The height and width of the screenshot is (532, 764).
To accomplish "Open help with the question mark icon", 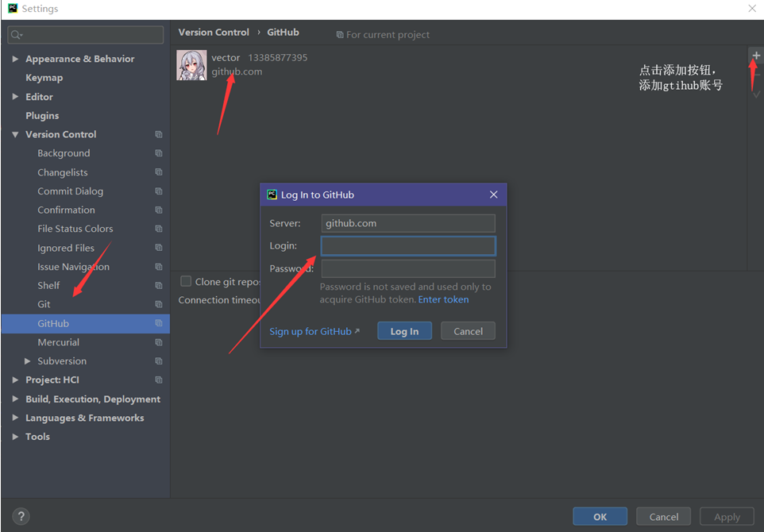I will coord(21,516).
